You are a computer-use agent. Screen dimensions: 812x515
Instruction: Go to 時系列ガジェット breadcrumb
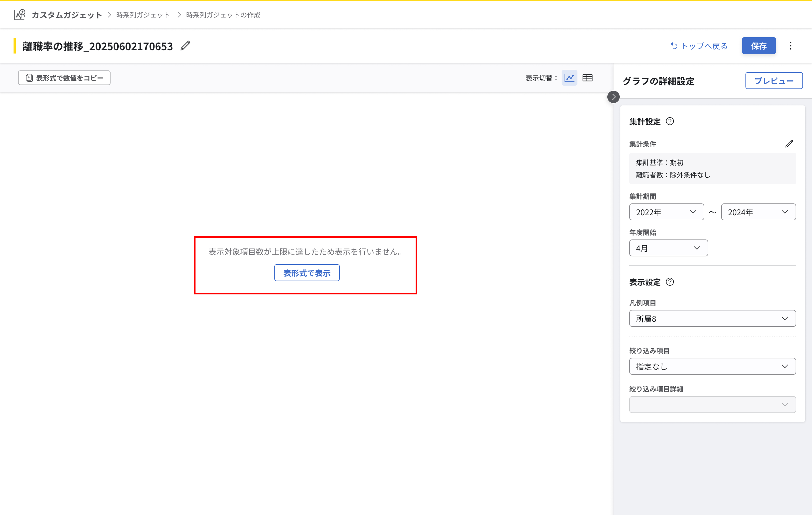(x=143, y=15)
